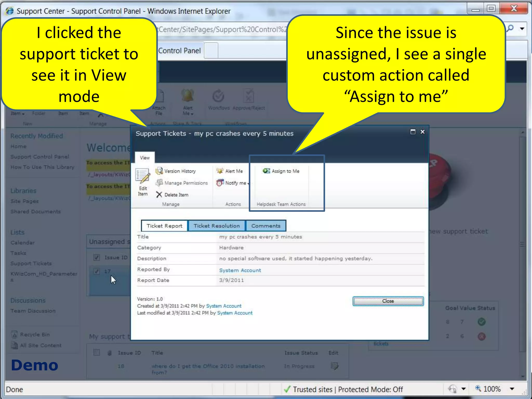Click the red goal status indicator
532x399 pixels.
pyautogui.click(x=482, y=337)
